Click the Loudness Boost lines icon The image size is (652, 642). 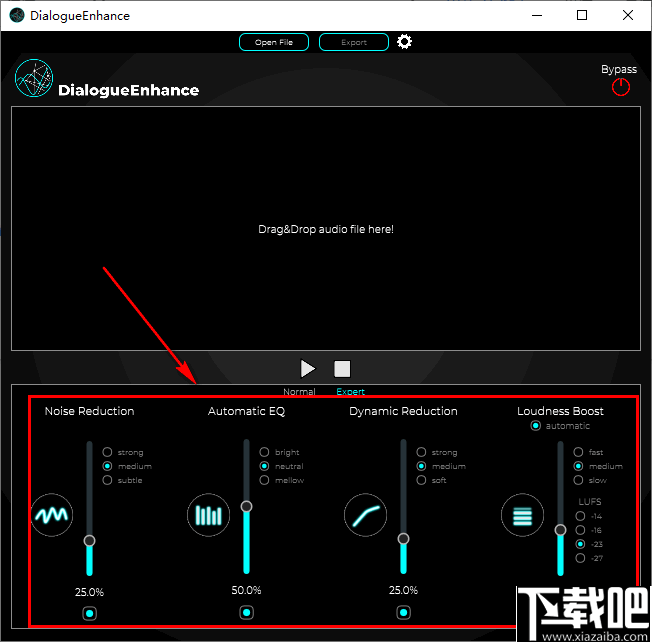click(x=522, y=515)
